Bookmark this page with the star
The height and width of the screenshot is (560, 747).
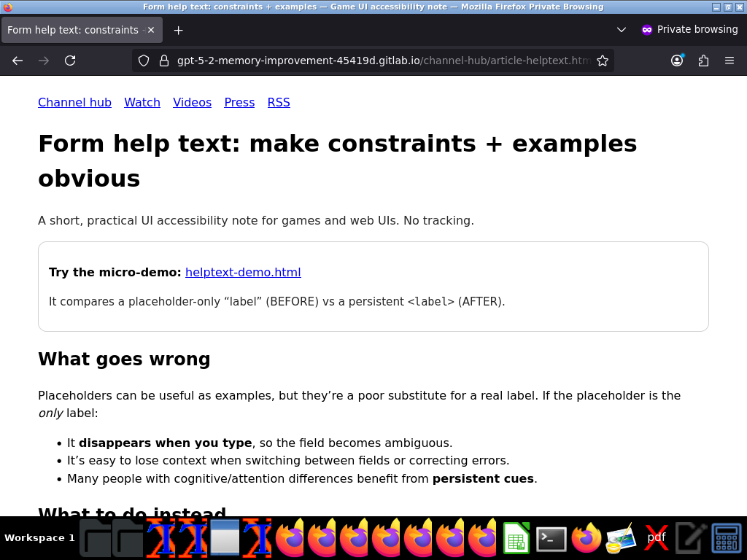[x=603, y=61]
